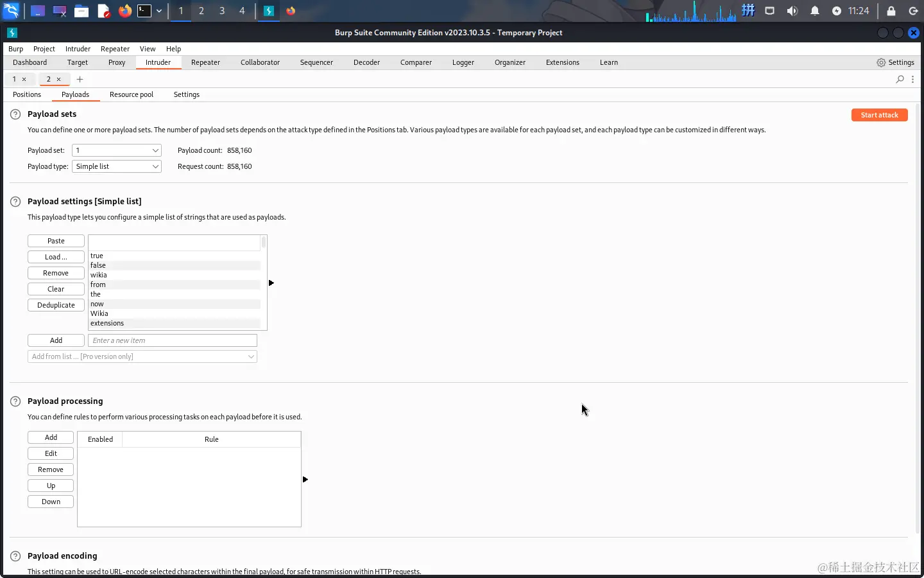The height and width of the screenshot is (578, 924).
Task: Click the Load ... button
Action: [x=56, y=257]
